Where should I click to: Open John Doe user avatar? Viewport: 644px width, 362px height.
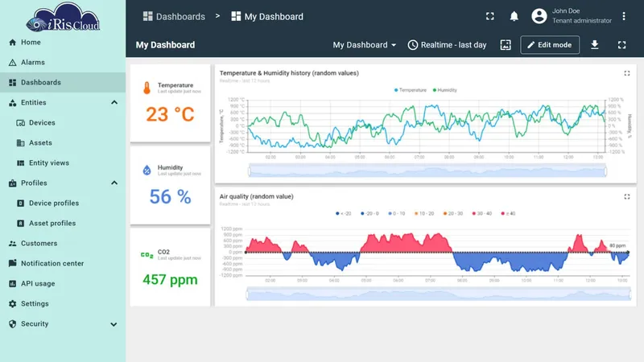(x=539, y=16)
